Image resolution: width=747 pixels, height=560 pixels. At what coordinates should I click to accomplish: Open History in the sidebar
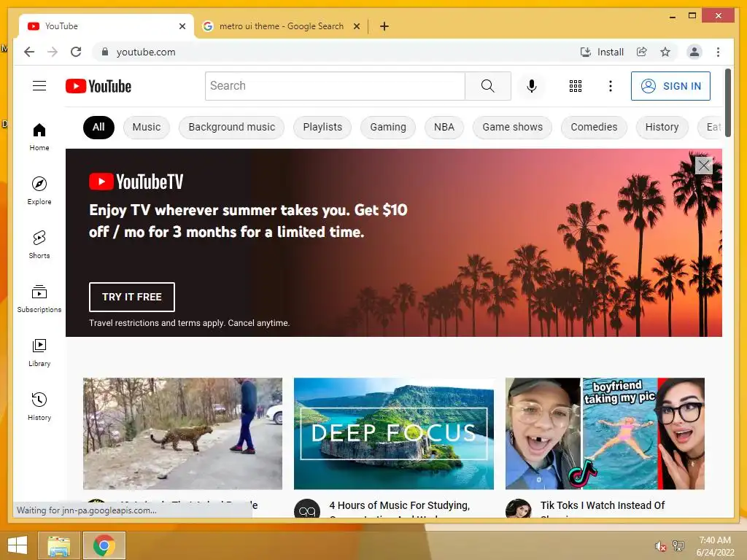coord(39,407)
